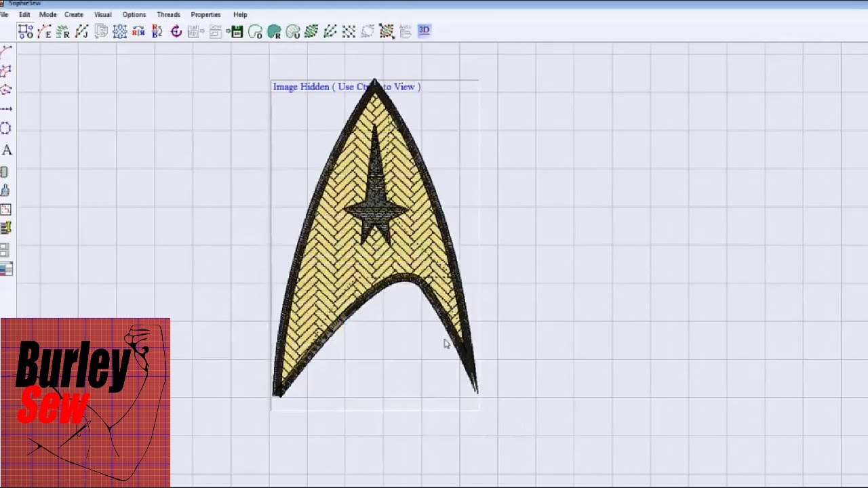Click the multicolored crossed threads icon
The height and width of the screenshot is (488, 868).
[x=387, y=31]
